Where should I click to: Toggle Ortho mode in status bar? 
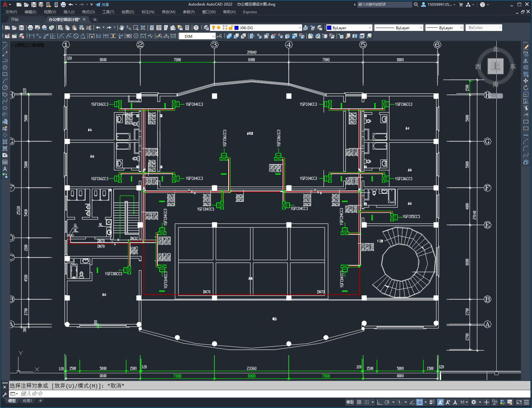click(x=380, y=402)
